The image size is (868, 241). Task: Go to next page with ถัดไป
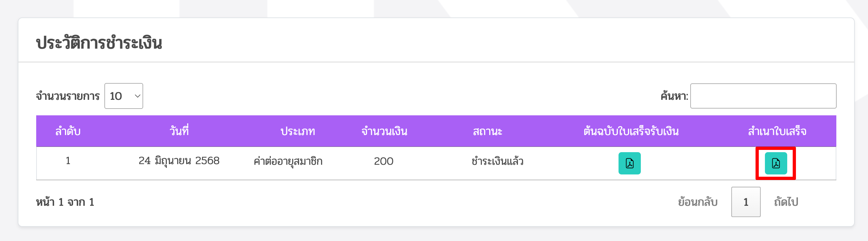786,202
